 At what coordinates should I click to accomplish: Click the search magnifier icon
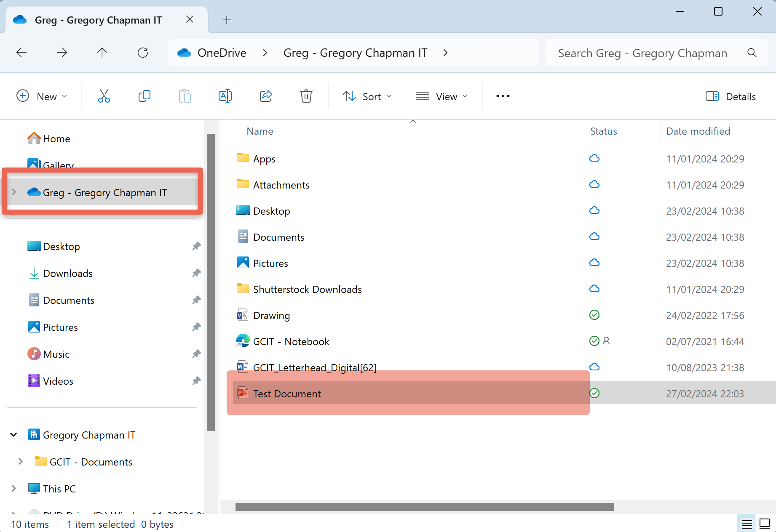click(752, 53)
